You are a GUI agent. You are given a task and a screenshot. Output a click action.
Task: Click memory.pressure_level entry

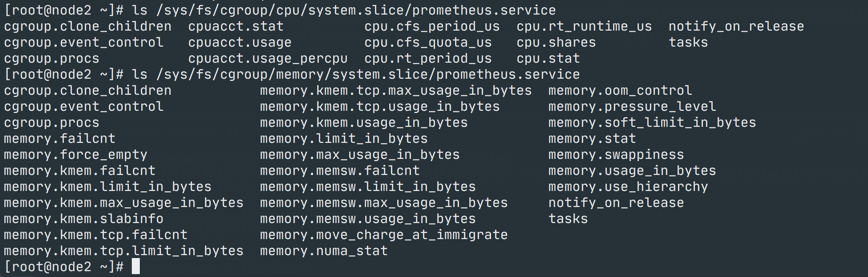click(632, 106)
